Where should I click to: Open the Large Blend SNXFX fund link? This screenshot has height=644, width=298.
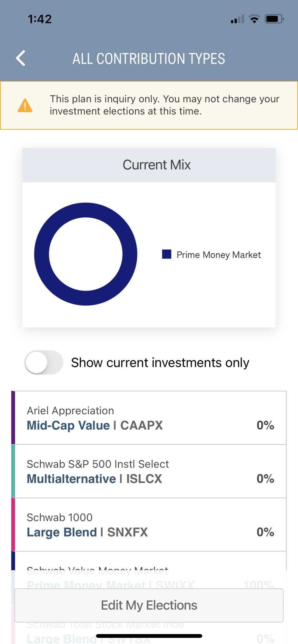[x=87, y=532]
